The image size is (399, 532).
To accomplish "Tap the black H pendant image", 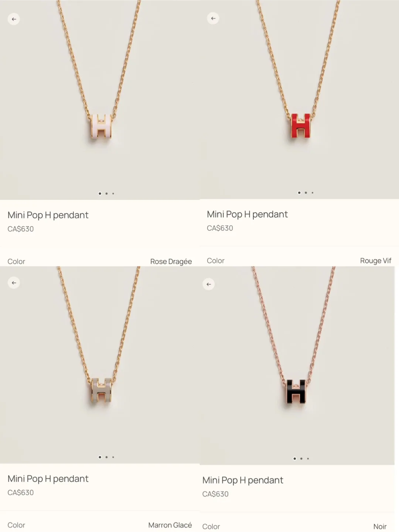I will pos(296,392).
